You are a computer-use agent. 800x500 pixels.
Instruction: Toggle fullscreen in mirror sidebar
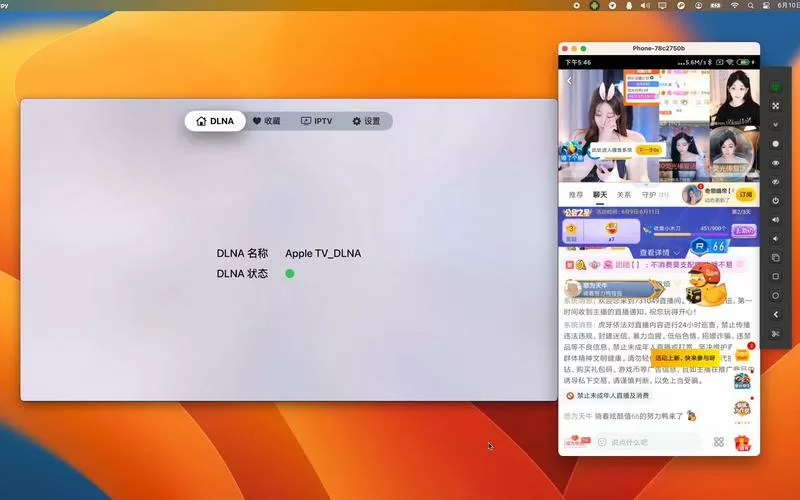776,106
